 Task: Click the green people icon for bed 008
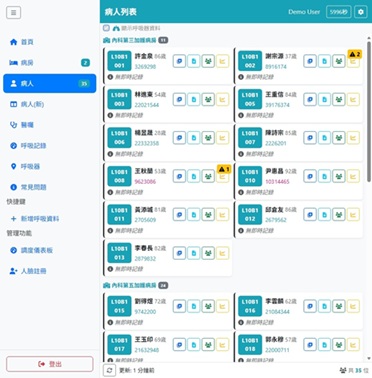click(x=208, y=176)
